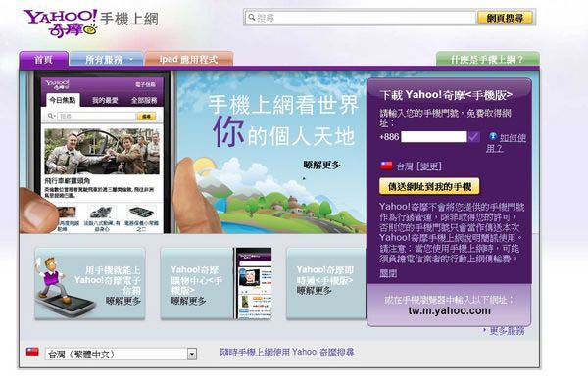Viewport: 588px width, 380px height.
Task: Click the 關閉 link in the purple panel
Action: 388,273
